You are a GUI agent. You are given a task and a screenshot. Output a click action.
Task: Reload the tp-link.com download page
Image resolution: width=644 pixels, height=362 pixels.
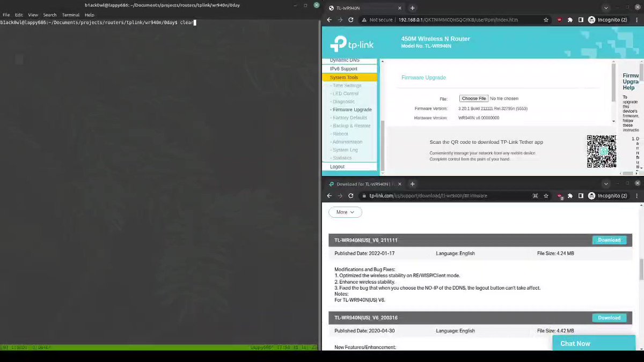pyautogui.click(x=351, y=196)
